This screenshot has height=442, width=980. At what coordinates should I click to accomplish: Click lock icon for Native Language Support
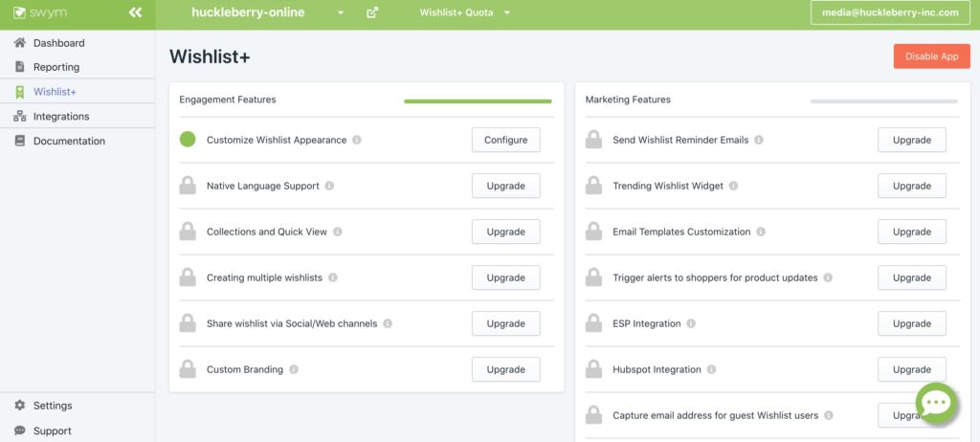tap(188, 185)
